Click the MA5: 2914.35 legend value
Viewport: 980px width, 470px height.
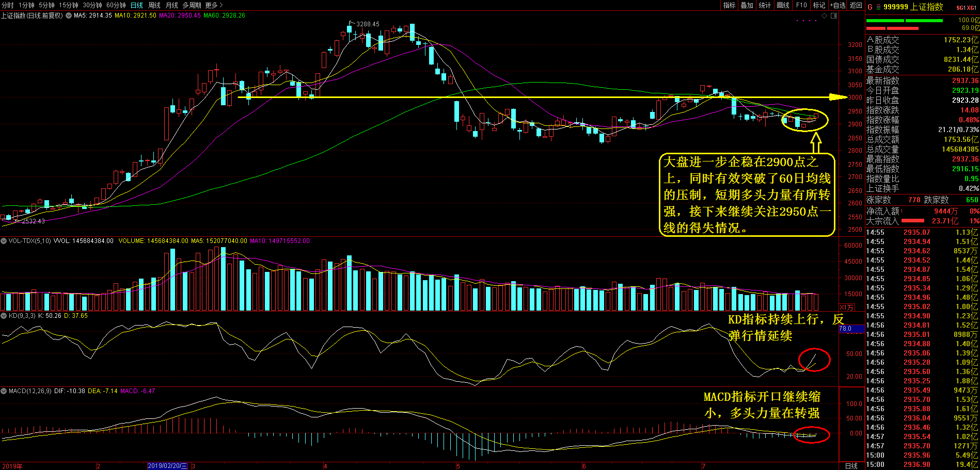pos(93,15)
